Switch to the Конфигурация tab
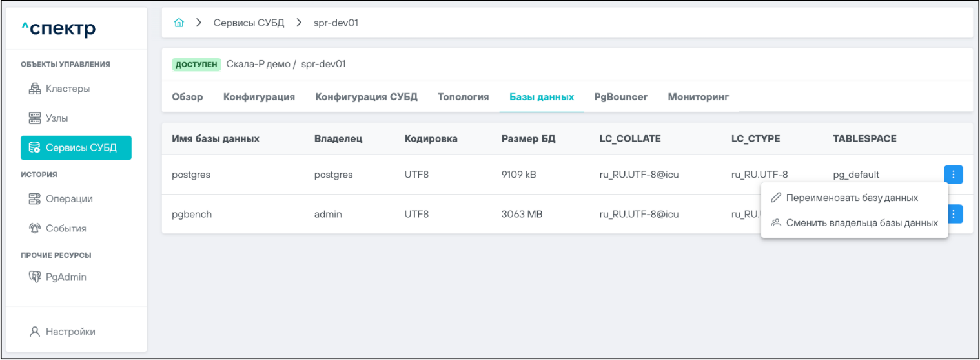Screen dimensions: 980x360 pyautogui.click(x=259, y=97)
